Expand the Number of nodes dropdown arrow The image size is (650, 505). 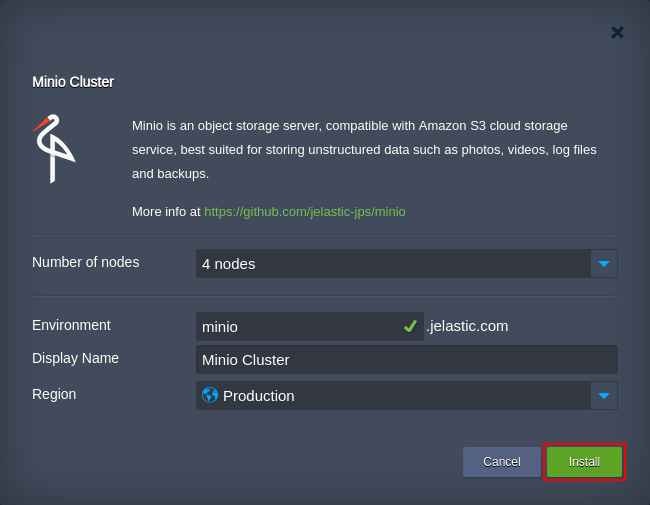(x=604, y=264)
